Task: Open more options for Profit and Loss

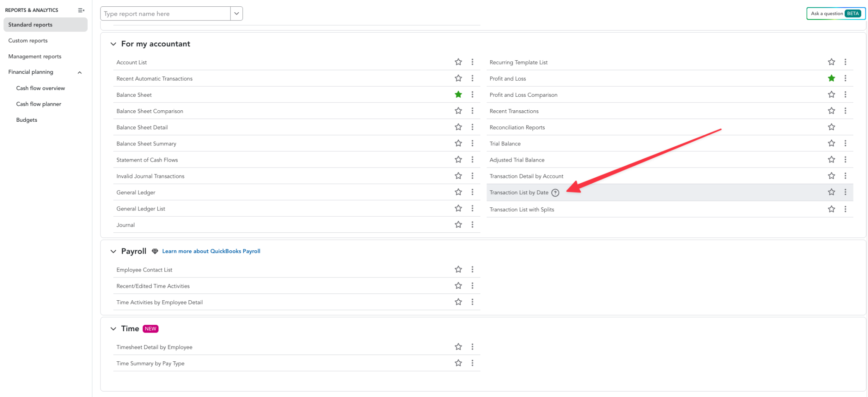Action: click(845, 78)
